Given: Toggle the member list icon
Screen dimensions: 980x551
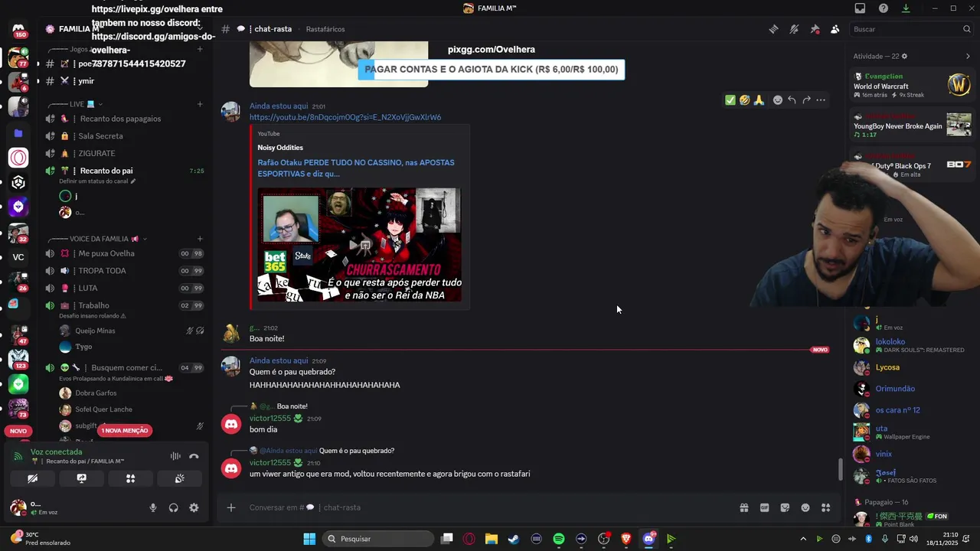Looking at the screenshot, I should (x=835, y=29).
